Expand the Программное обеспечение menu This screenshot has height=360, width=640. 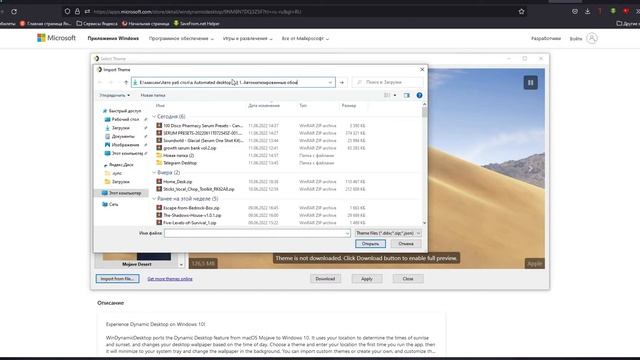click(181, 38)
